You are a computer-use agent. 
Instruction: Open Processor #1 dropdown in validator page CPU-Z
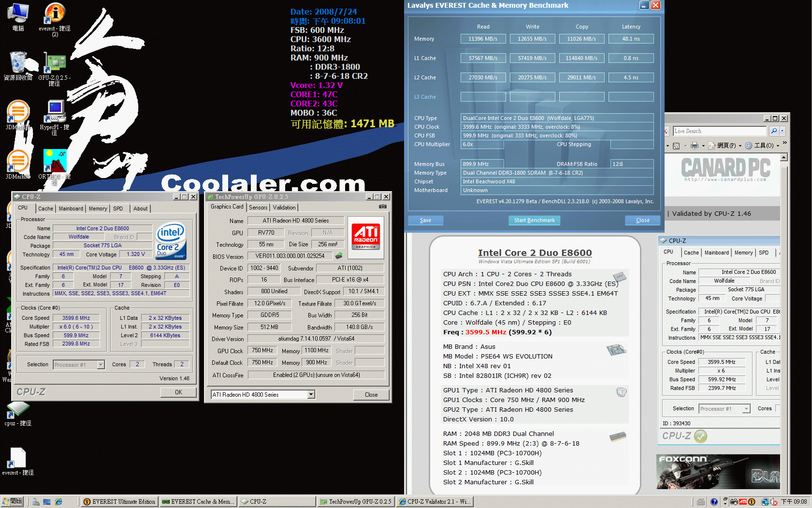click(x=746, y=409)
